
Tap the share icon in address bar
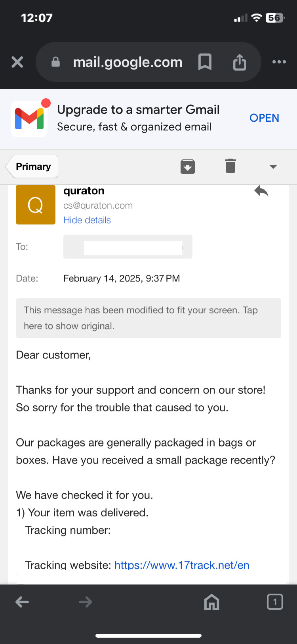240,62
